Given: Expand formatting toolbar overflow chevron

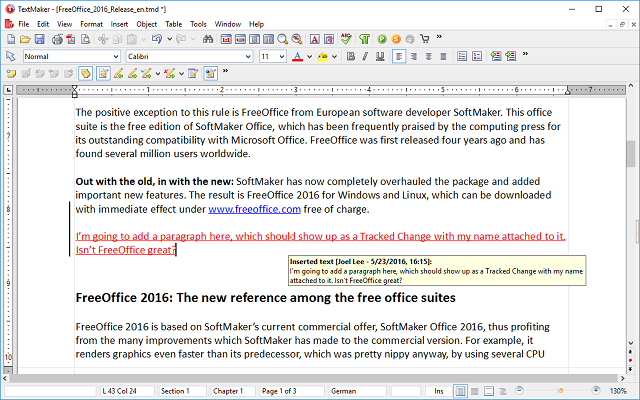Looking at the screenshot, I should tap(525, 54).
